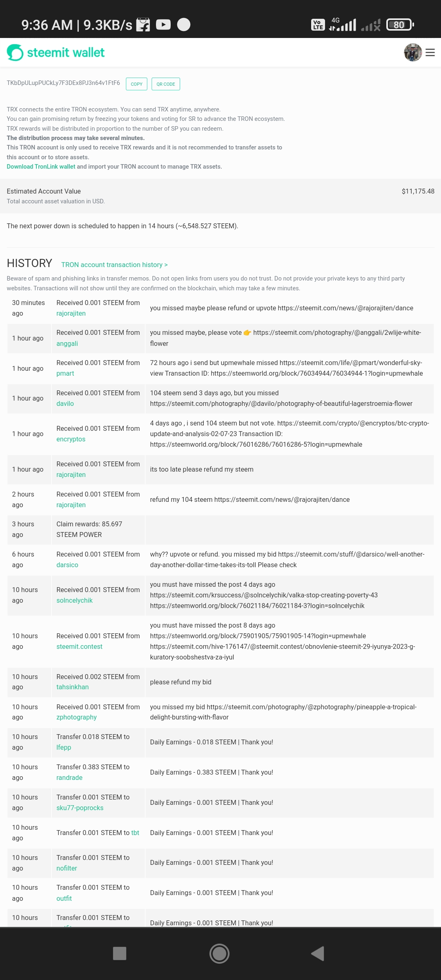This screenshot has height=980, width=441.
Task: Click the encryptos username link
Action: [x=71, y=439]
